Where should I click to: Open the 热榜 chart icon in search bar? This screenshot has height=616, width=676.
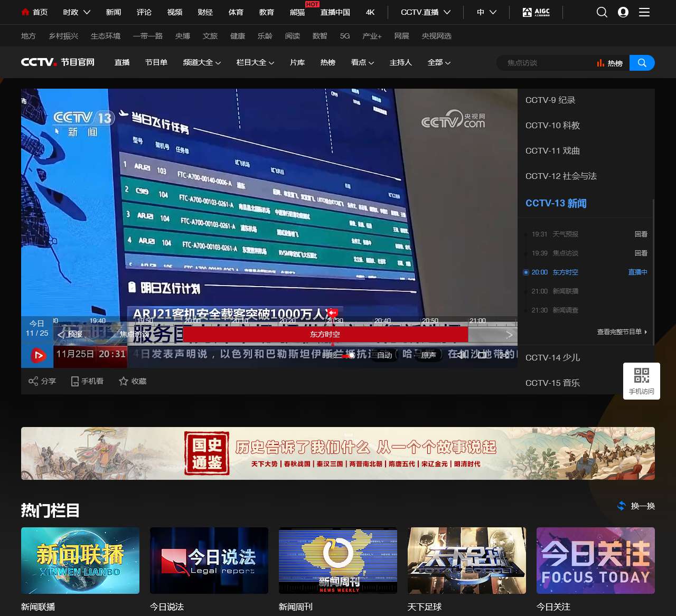[x=600, y=63]
